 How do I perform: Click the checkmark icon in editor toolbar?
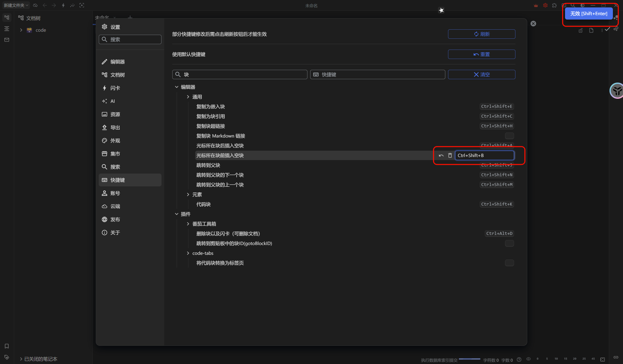607,30
